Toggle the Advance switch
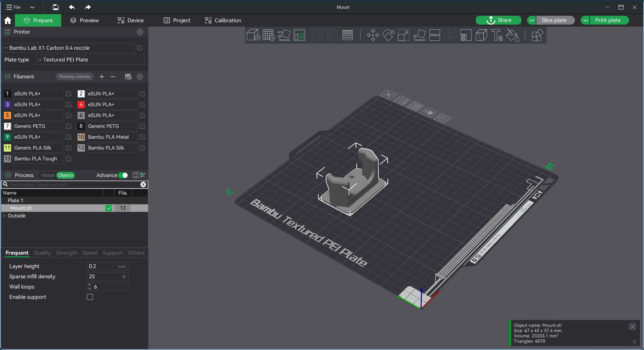This screenshot has width=644, height=350. pos(123,175)
